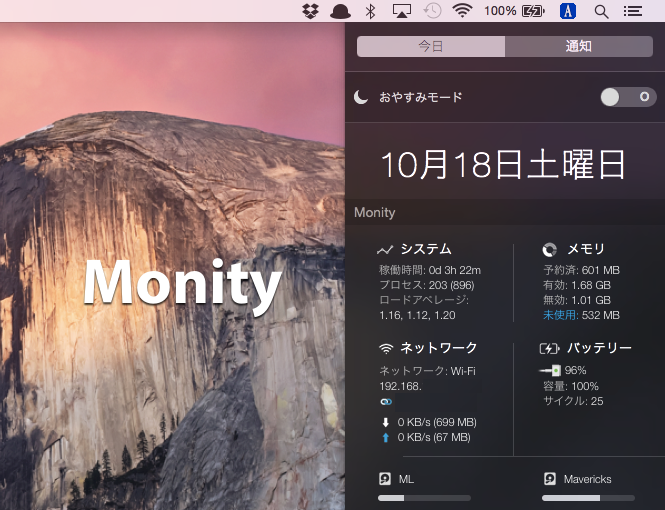
Task: Click the システム graph icon
Action: pyautogui.click(x=385, y=250)
